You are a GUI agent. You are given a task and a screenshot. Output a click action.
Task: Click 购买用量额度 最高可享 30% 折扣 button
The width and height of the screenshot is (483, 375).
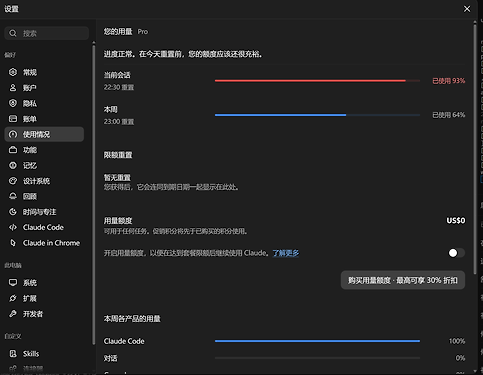403,280
